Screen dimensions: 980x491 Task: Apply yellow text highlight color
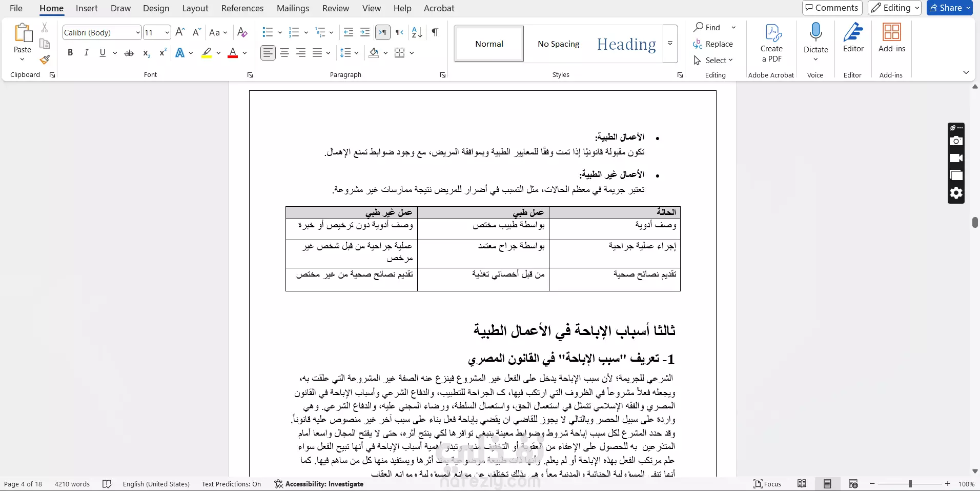pyautogui.click(x=207, y=53)
